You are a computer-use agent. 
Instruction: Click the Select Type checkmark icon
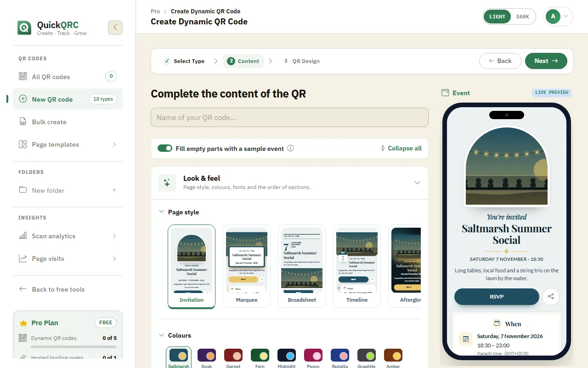click(x=167, y=61)
